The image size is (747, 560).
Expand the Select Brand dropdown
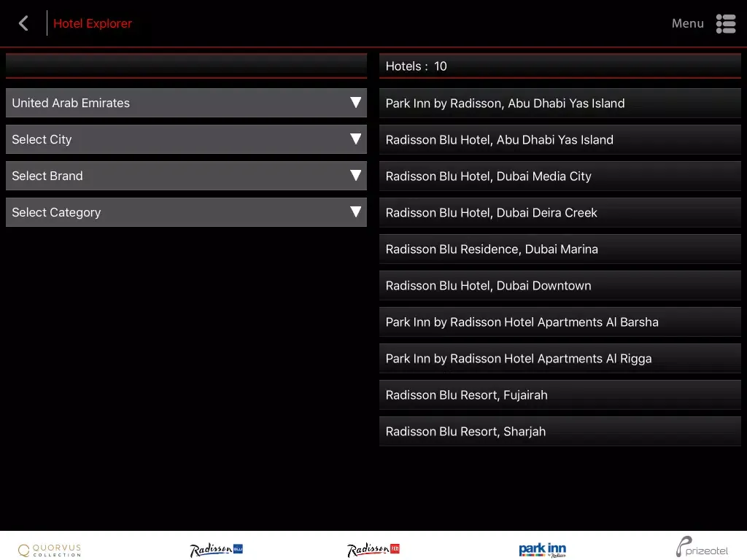tap(186, 176)
